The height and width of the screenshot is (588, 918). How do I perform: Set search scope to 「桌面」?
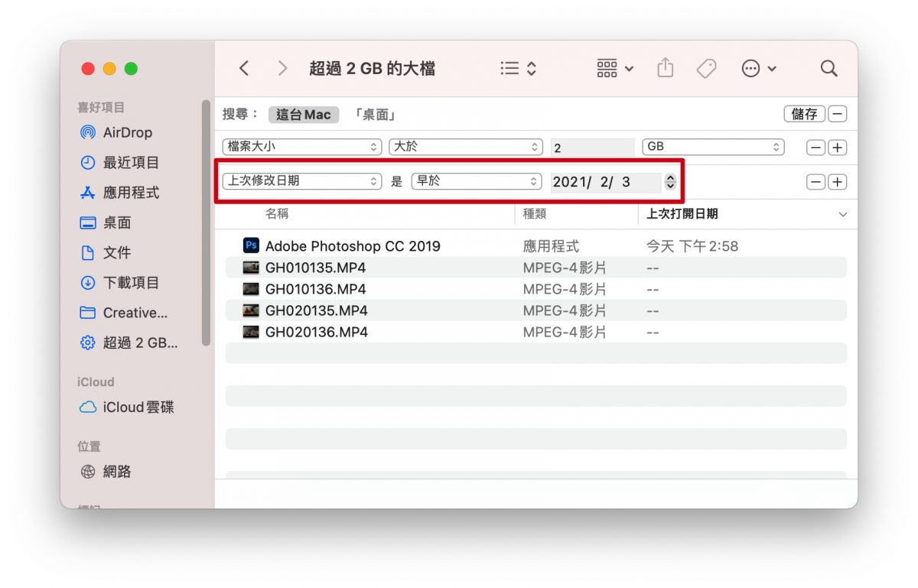point(375,115)
